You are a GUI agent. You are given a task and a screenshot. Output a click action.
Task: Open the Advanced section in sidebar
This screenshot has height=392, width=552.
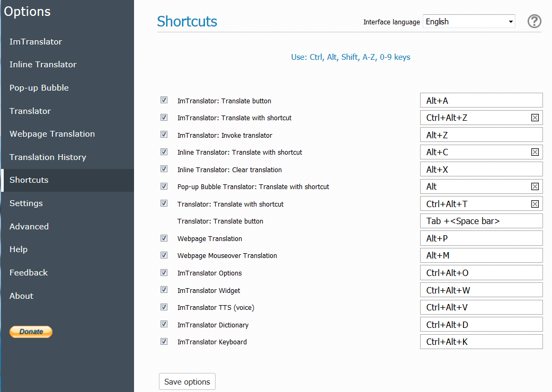point(29,226)
